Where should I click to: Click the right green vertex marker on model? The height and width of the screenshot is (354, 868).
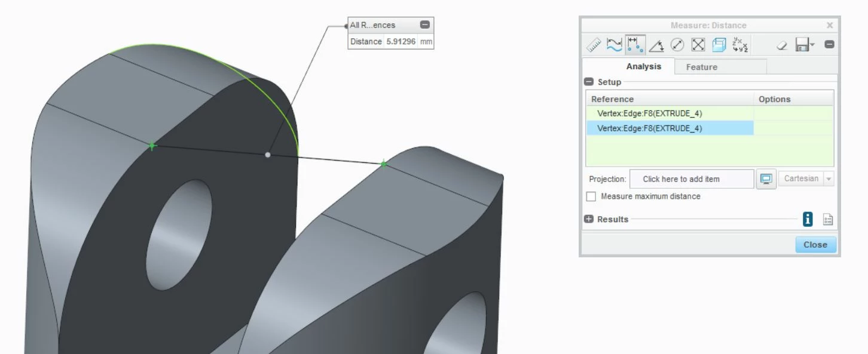click(x=383, y=164)
